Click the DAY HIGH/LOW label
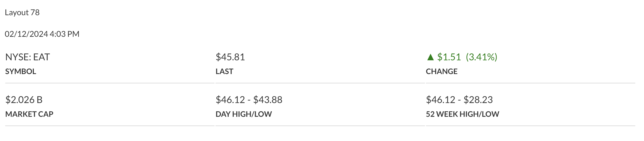This screenshot has width=644, height=141. pos(243,114)
